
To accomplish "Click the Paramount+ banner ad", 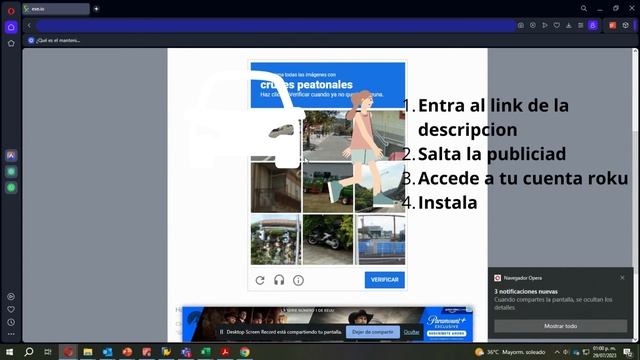I will pyautogui.click(x=328, y=324).
